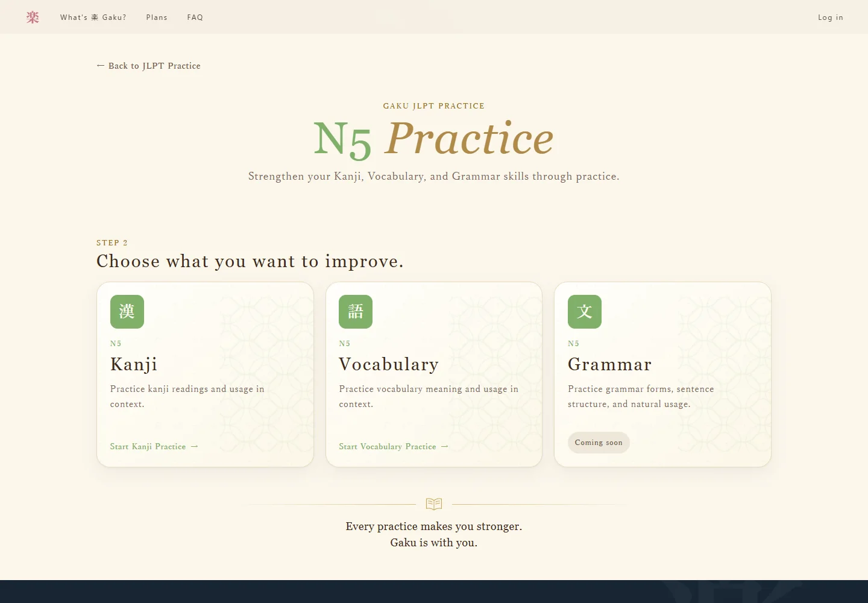Click Log in
The height and width of the screenshot is (603, 868).
pyautogui.click(x=831, y=17)
